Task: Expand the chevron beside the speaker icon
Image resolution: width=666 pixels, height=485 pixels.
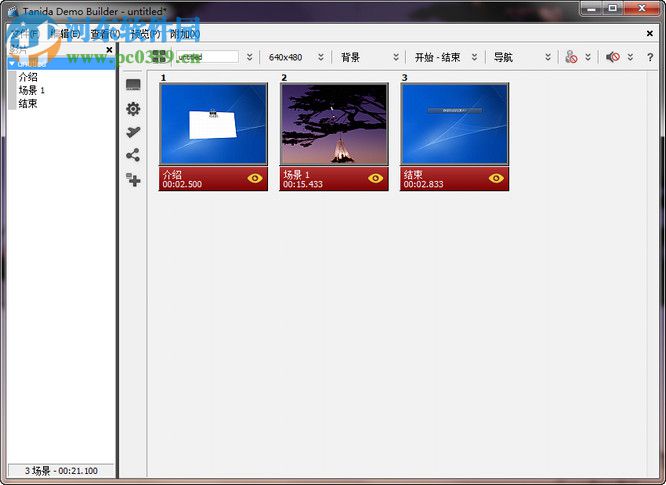Action: [x=630, y=57]
